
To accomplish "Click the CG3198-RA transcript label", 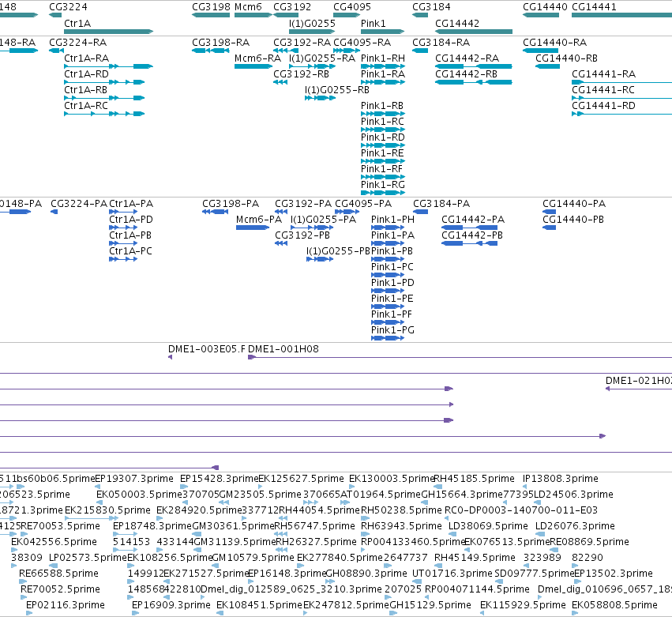I will pyautogui.click(x=221, y=43).
